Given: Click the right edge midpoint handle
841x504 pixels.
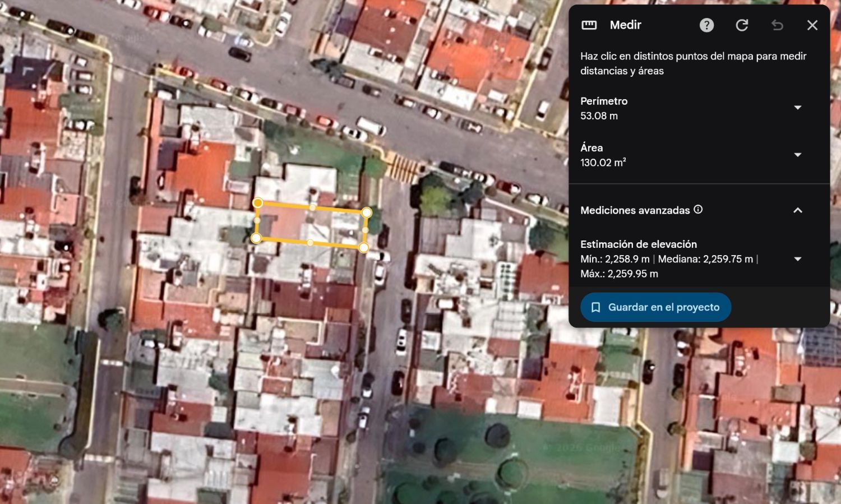Looking at the screenshot, I should (365, 230).
